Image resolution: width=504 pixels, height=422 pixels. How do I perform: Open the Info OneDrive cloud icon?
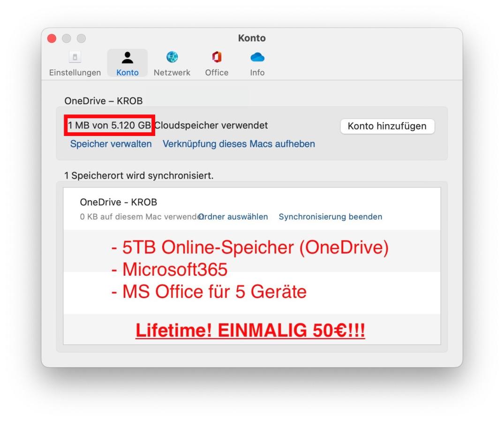(257, 58)
